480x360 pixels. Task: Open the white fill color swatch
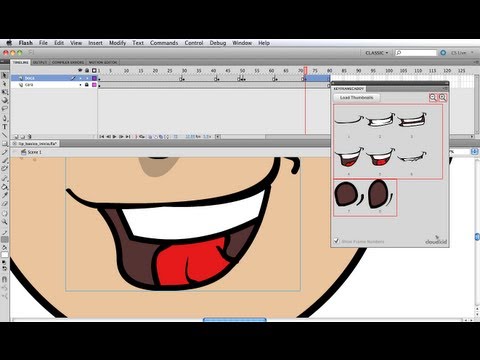[x=5, y=255]
